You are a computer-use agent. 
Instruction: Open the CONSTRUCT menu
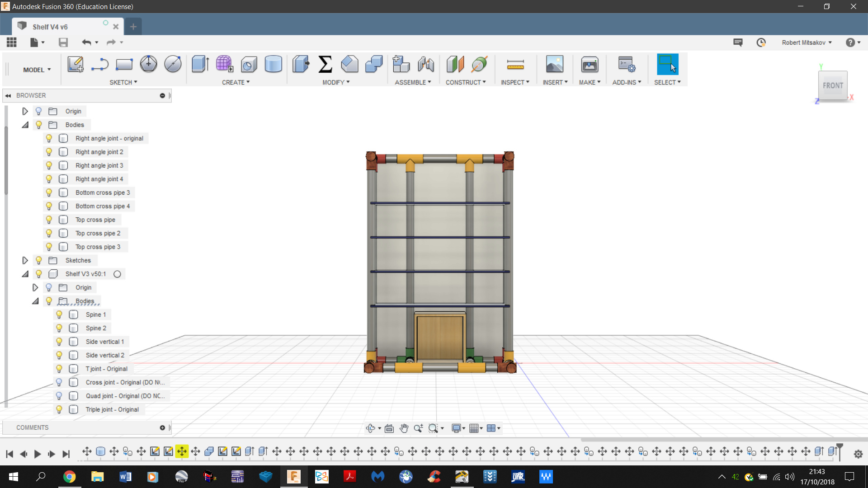[x=466, y=82]
